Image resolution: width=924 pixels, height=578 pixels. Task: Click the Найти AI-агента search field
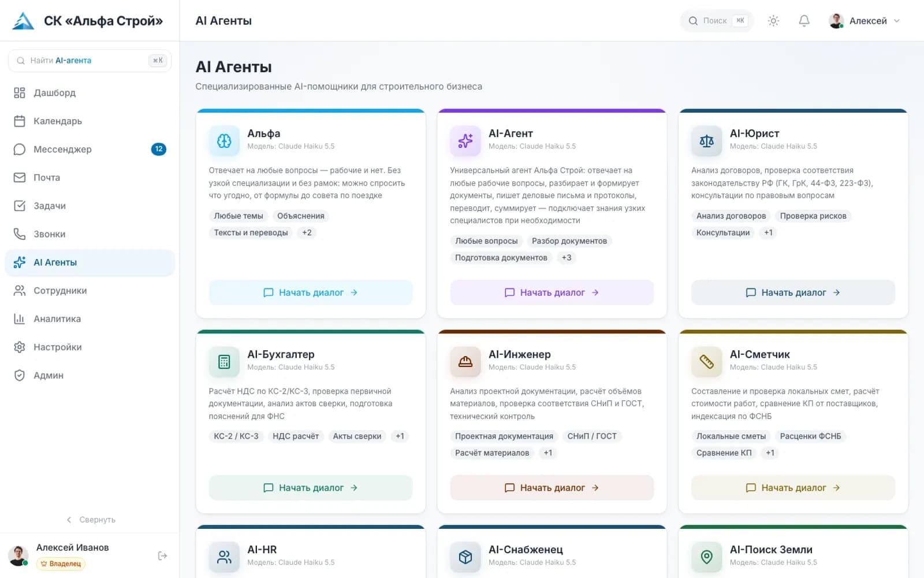[90, 61]
